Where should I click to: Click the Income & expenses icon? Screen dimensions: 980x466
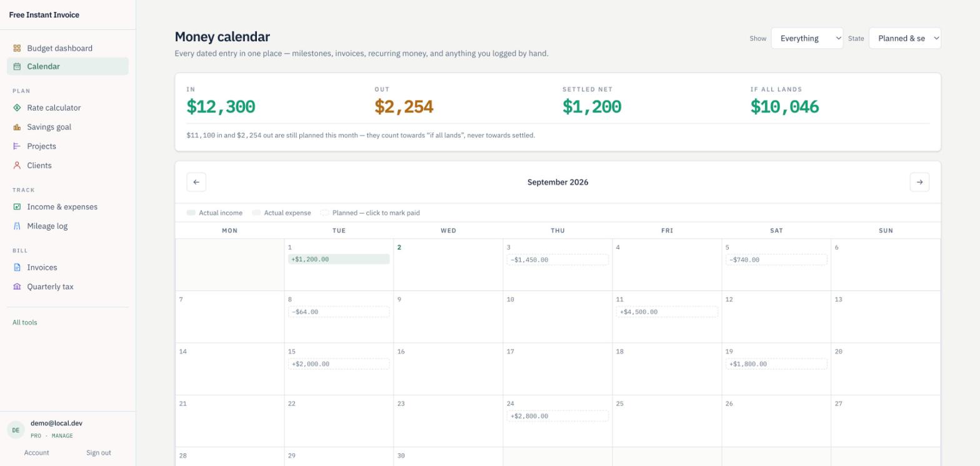(17, 207)
